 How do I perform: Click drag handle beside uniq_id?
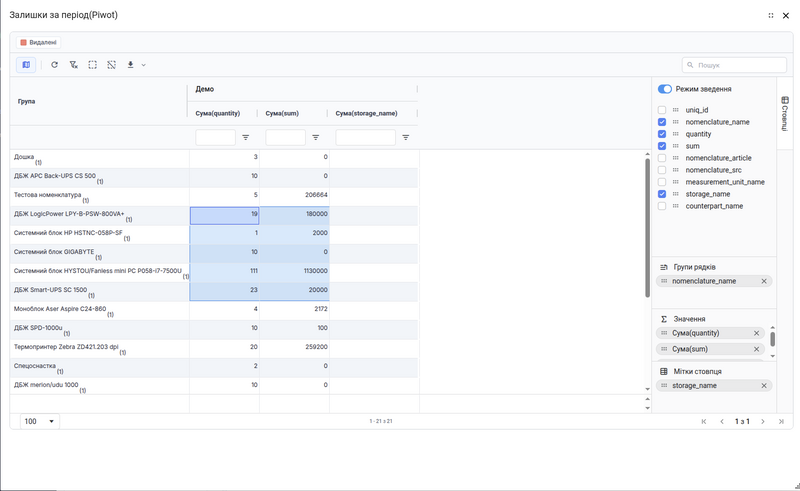pos(676,110)
